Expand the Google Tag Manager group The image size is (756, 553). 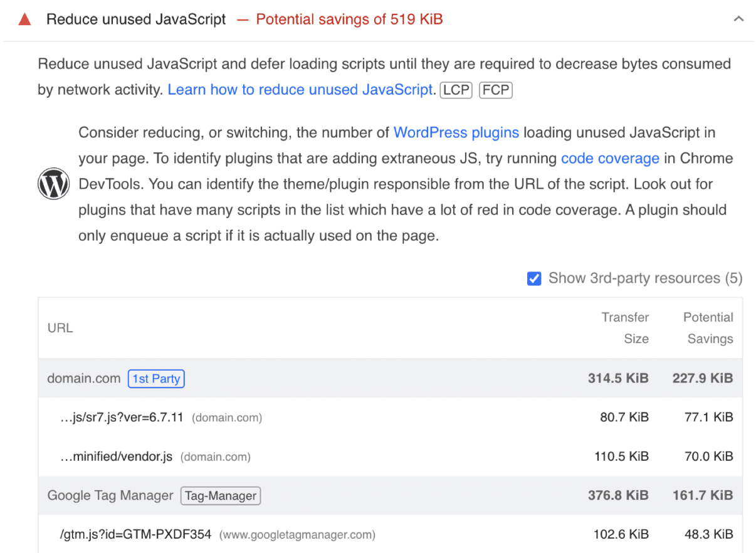pyautogui.click(x=110, y=495)
